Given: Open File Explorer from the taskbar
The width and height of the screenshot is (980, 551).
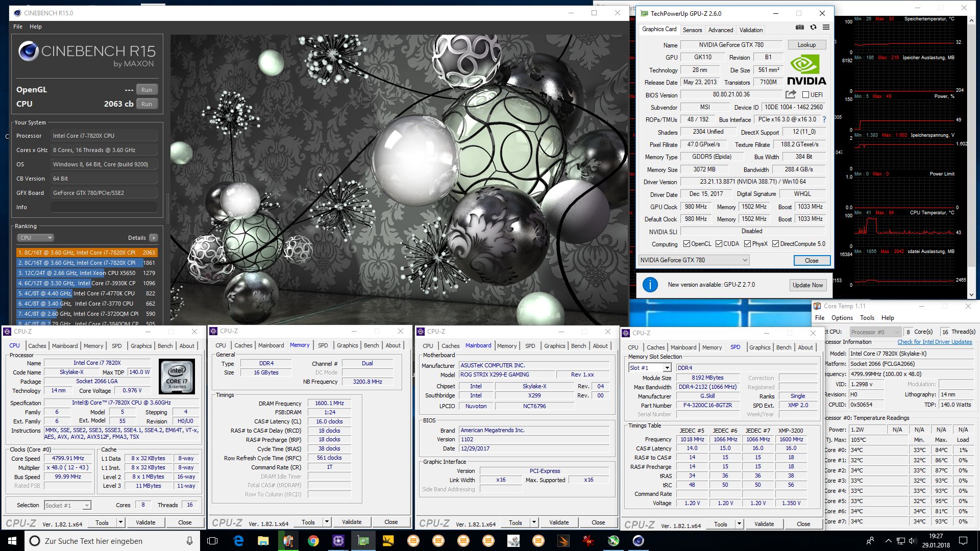Looking at the screenshot, I should [x=263, y=541].
